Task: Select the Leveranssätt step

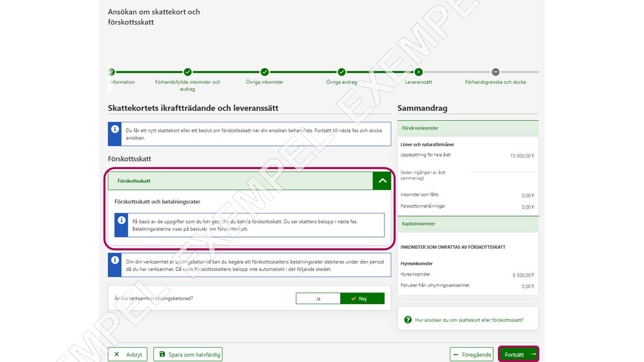Action: coord(419,82)
